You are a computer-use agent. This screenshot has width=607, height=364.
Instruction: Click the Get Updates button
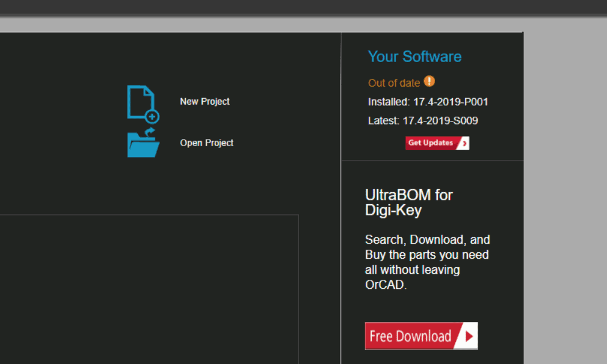(x=437, y=143)
